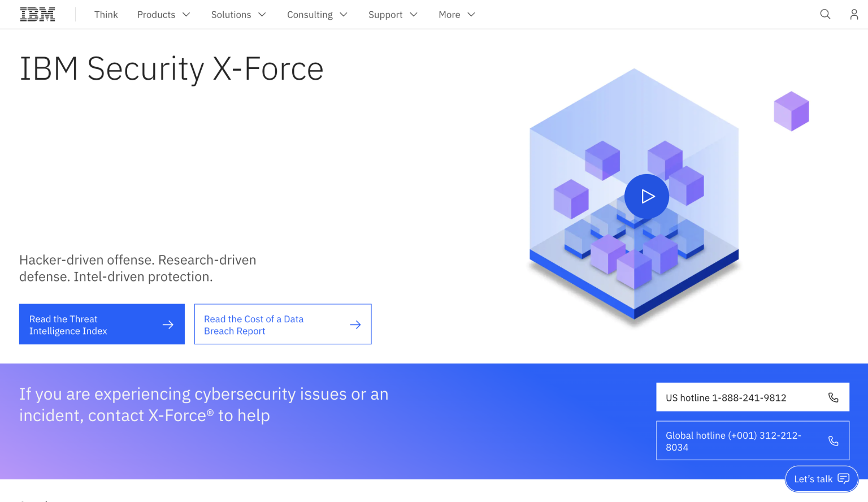This screenshot has width=868, height=502.
Task: Click the phone icon beside US hotline
Action: pyautogui.click(x=833, y=397)
